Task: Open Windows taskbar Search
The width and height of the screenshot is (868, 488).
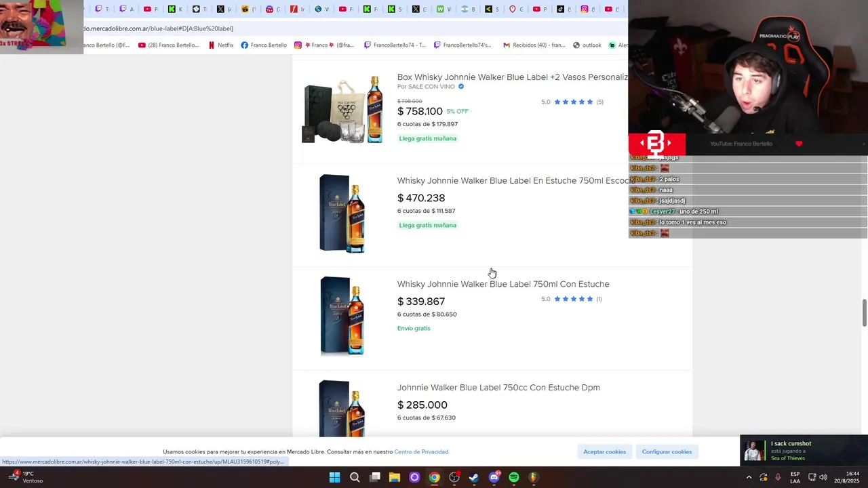Action: pyautogui.click(x=355, y=477)
